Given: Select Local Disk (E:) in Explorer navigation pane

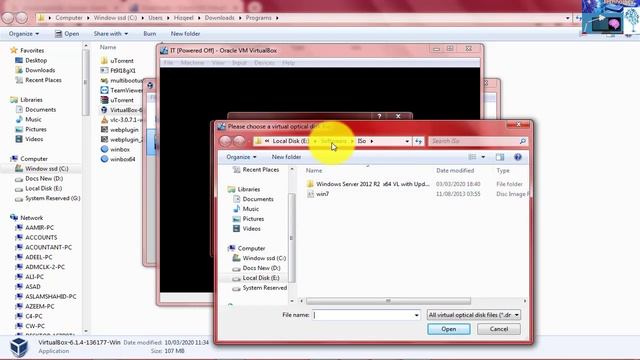Looking at the screenshot, I should pos(38,188).
